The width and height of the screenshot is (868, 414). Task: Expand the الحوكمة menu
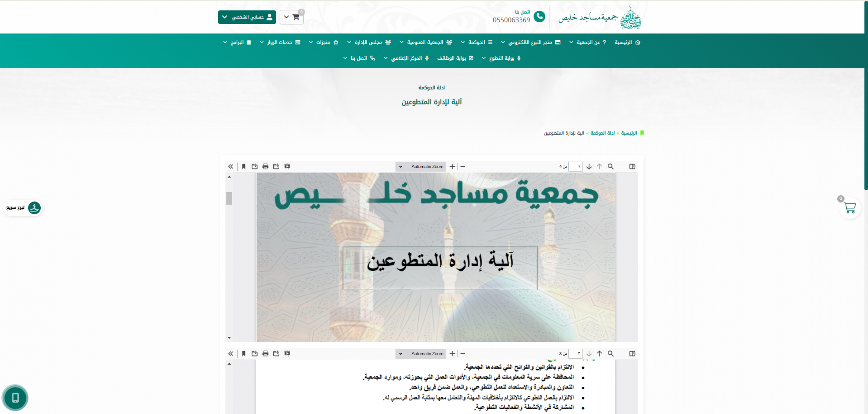point(477,42)
